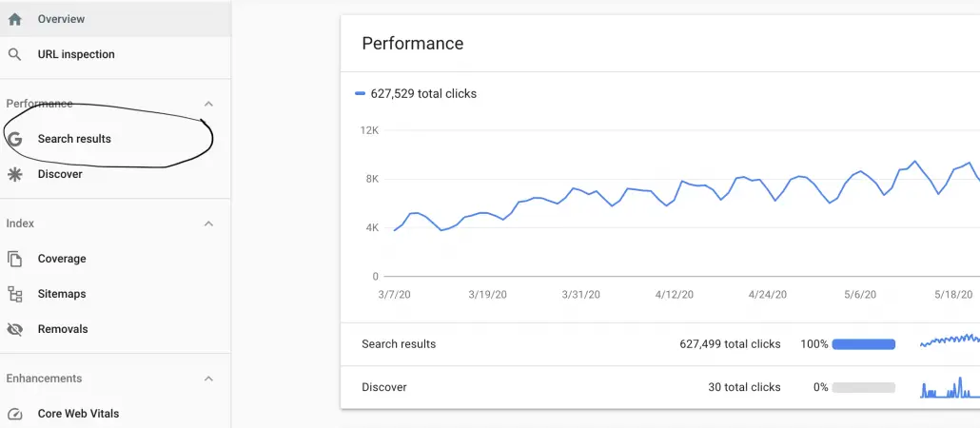Toggle the 627,529 total clicks legend
980x428 pixels.
click(x=416, y=94)
